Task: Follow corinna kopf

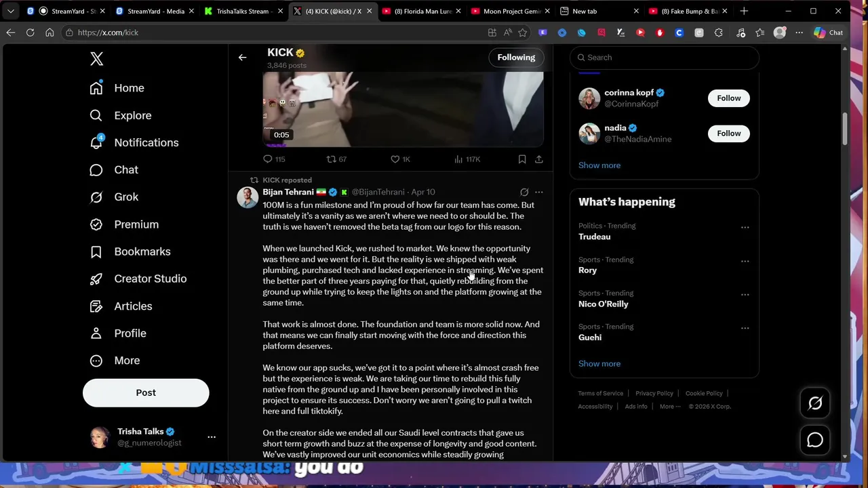Action: point(729,98)
